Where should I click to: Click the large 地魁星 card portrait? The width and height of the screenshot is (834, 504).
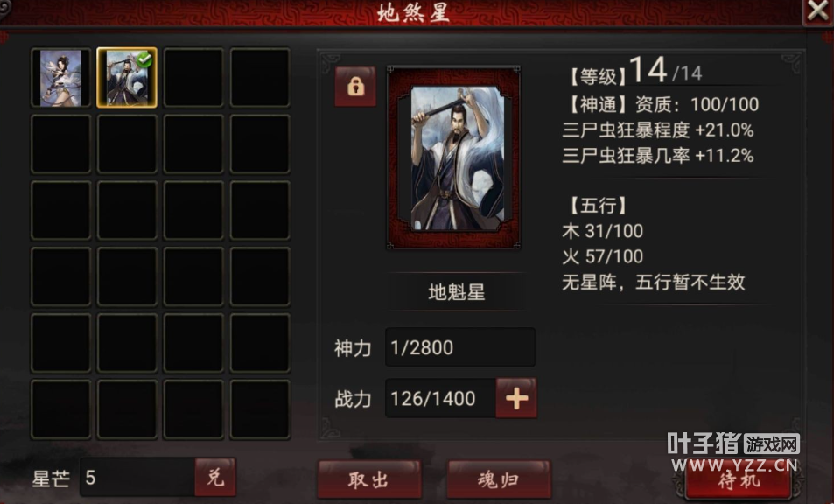pyautogui.click(x=453, y=157)
